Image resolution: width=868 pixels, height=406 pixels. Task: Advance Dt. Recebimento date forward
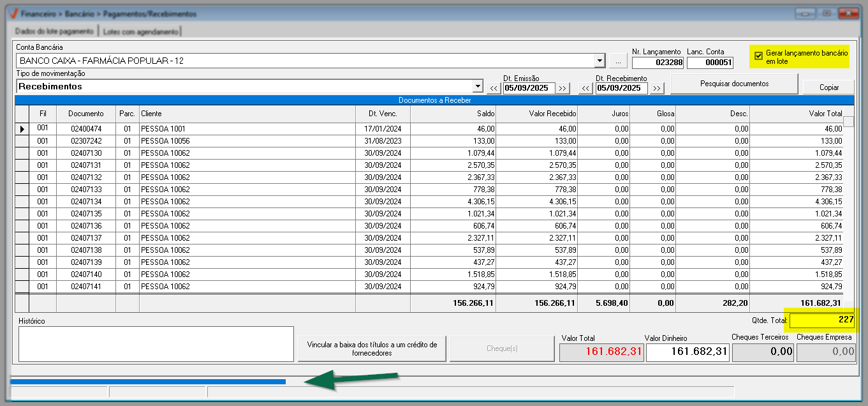(x=657, y=88)
